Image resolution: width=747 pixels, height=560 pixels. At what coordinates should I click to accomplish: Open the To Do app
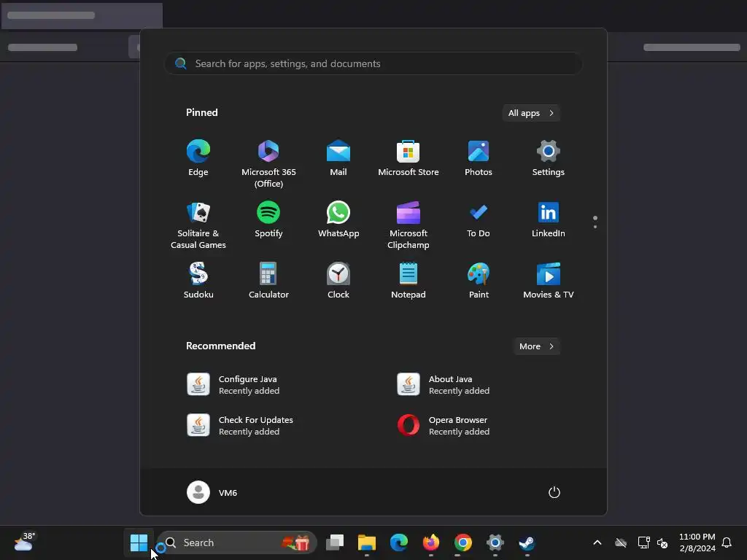pyautogui.click(x=479, y=220)
